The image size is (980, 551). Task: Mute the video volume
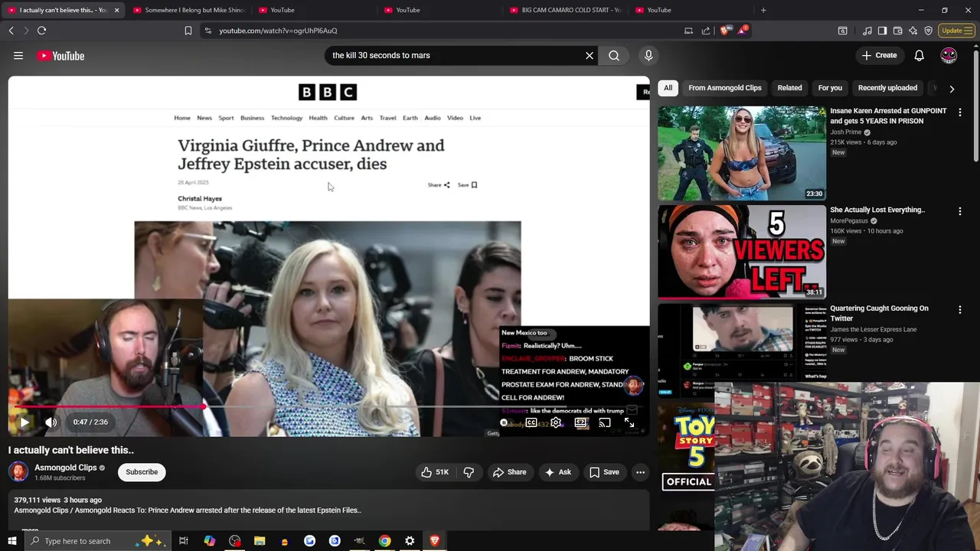51,422
